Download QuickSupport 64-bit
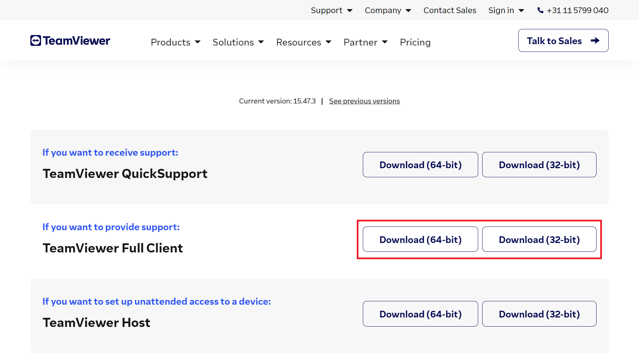This screenshot has height=364, width=639. coord(420,165)
